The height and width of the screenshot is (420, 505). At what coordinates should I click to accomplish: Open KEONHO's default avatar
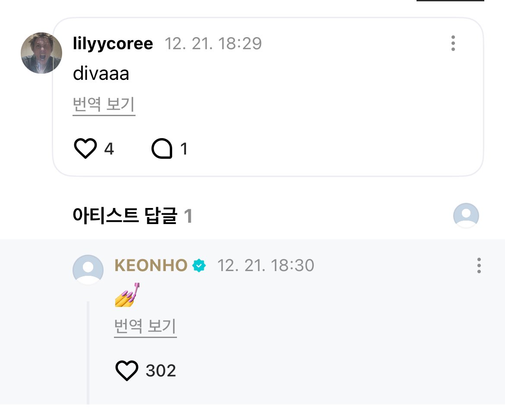click(x=88, y=270)
